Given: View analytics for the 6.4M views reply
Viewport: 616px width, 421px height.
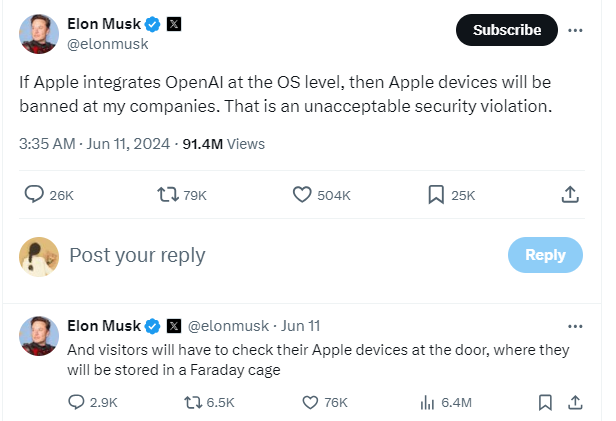Looking at the screenshot, I should point(428,402).
